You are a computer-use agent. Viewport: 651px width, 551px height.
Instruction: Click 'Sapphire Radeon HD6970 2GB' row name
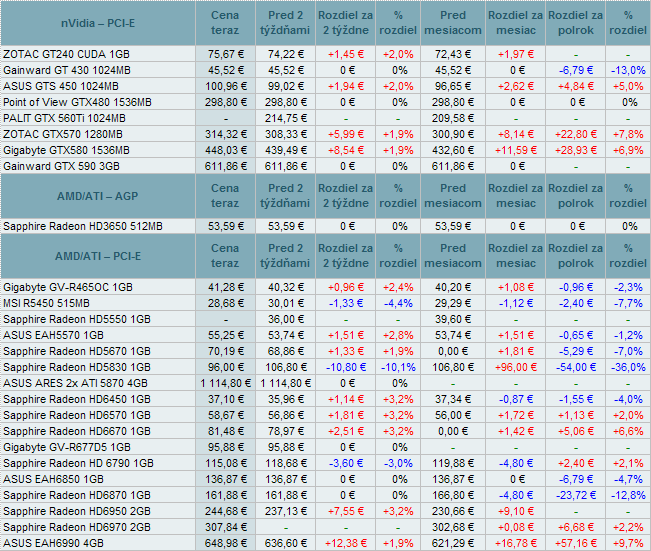(77, 527)
